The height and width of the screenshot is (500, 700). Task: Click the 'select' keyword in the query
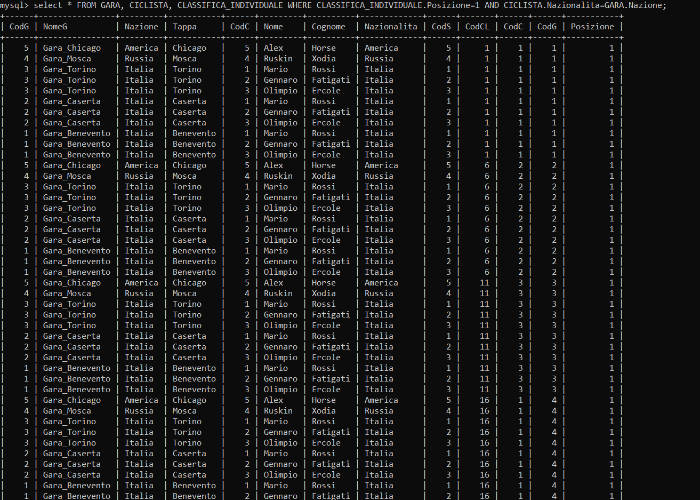click(x=51, y=5)
